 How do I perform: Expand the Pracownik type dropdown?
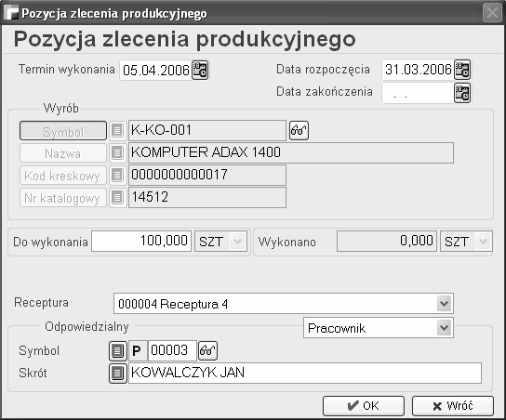(444, 328)
